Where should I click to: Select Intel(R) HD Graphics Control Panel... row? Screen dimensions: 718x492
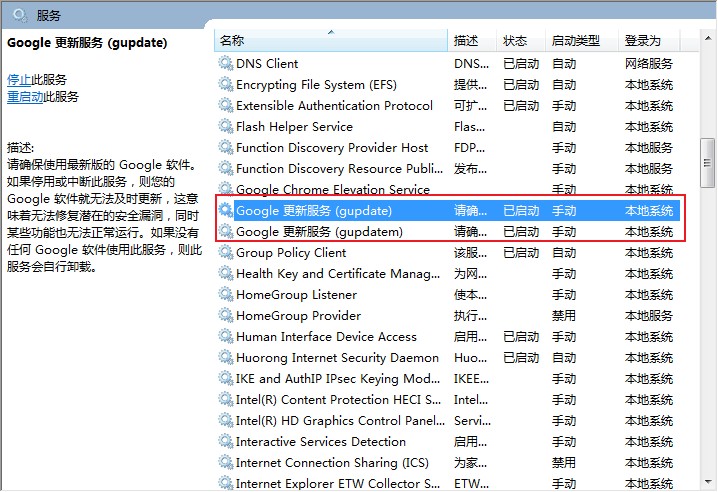click(449, 421)
